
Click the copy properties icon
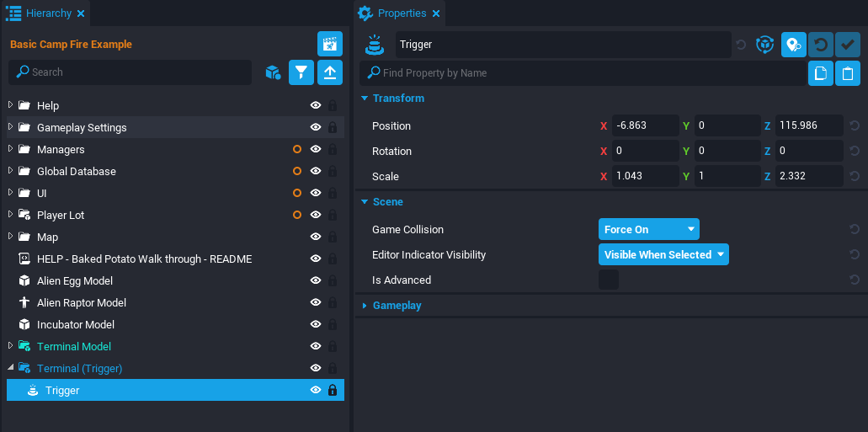(821, 73)
